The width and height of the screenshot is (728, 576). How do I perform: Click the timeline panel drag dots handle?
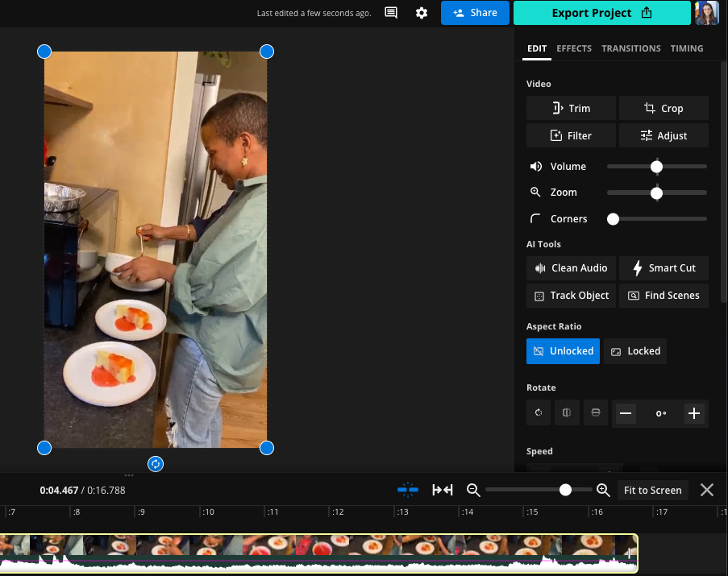(129, 475)
